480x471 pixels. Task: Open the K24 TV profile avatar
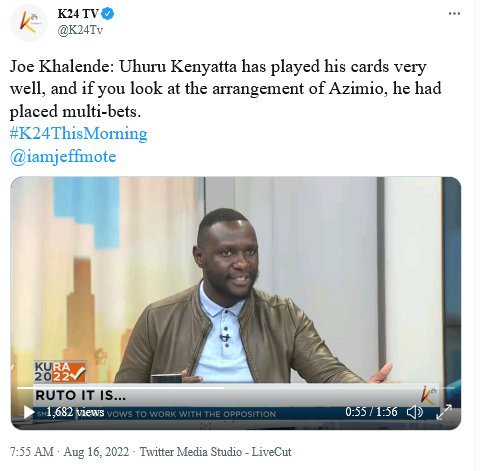pos(28,24)
